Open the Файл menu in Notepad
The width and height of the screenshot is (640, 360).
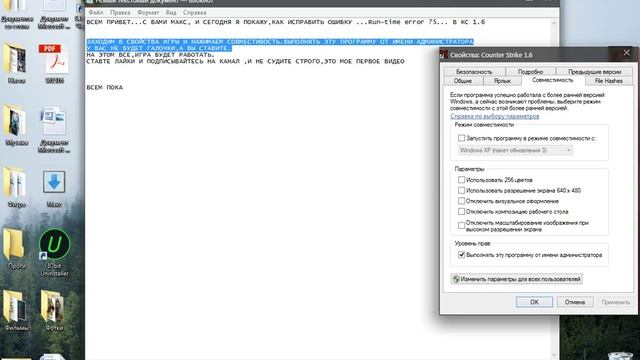pos(96,12)
